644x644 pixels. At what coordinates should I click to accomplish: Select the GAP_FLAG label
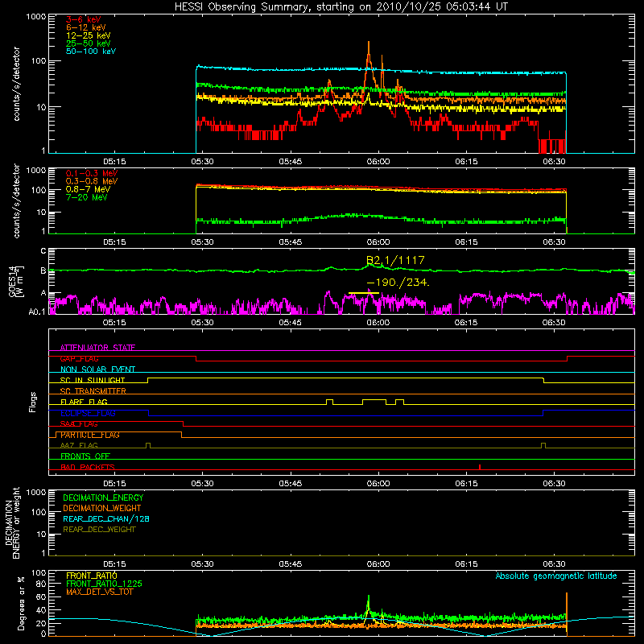[79, 358]
